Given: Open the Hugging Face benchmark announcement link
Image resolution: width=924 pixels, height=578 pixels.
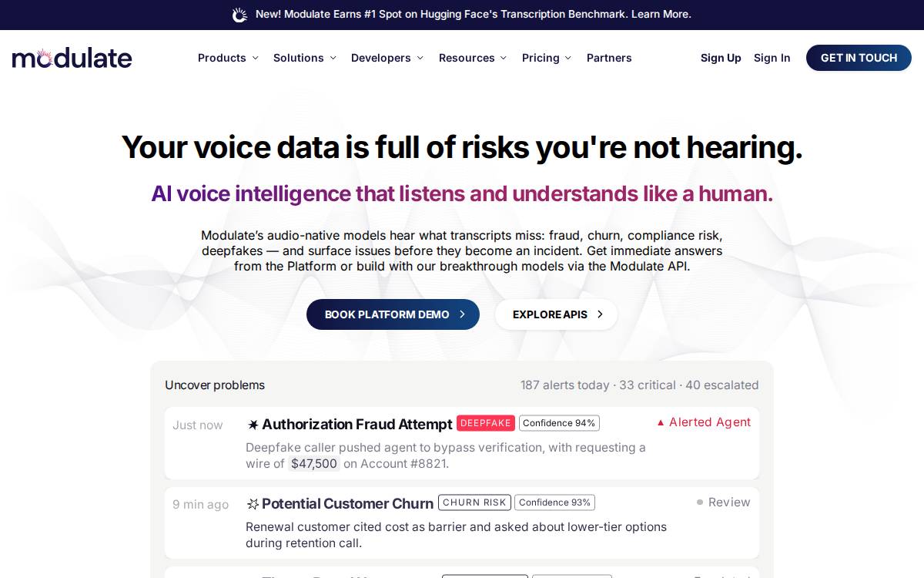Looking at the screenshot, I should click(x=473, y=15).
